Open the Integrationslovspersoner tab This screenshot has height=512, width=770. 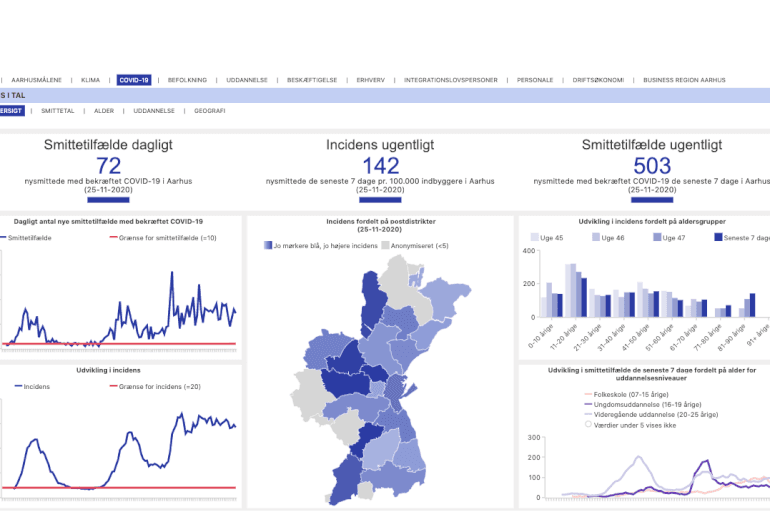pyautogui.click(x=450, y=80)
